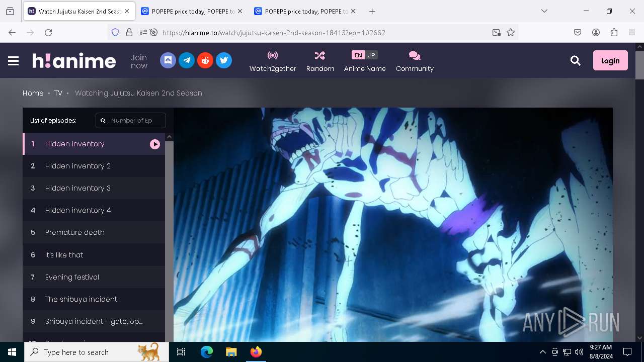
Task: Pick a Random anime
Action: [320, 61]
